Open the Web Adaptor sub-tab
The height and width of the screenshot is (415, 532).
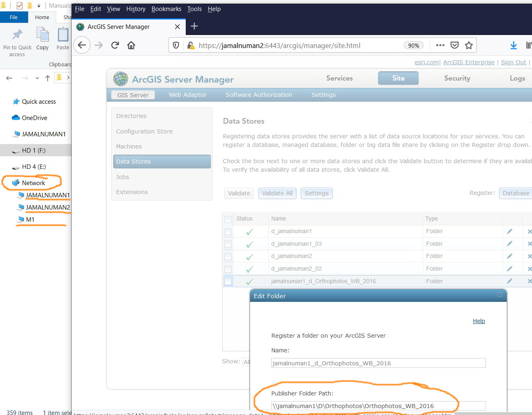[x=188, y=95]
